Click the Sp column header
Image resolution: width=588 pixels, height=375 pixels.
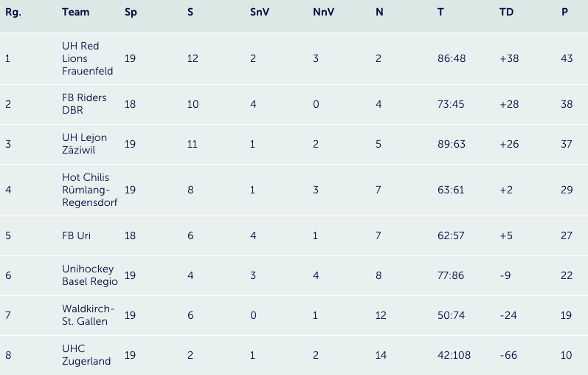click(131, 13)
